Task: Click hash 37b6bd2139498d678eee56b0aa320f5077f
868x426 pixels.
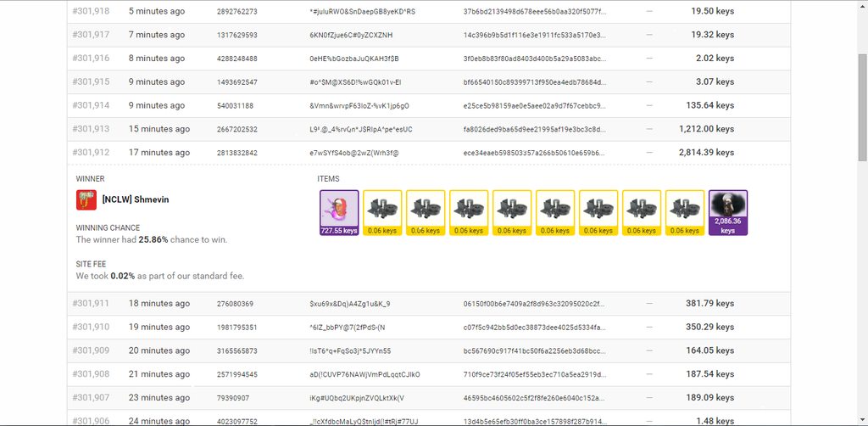Action: (534, 12)
